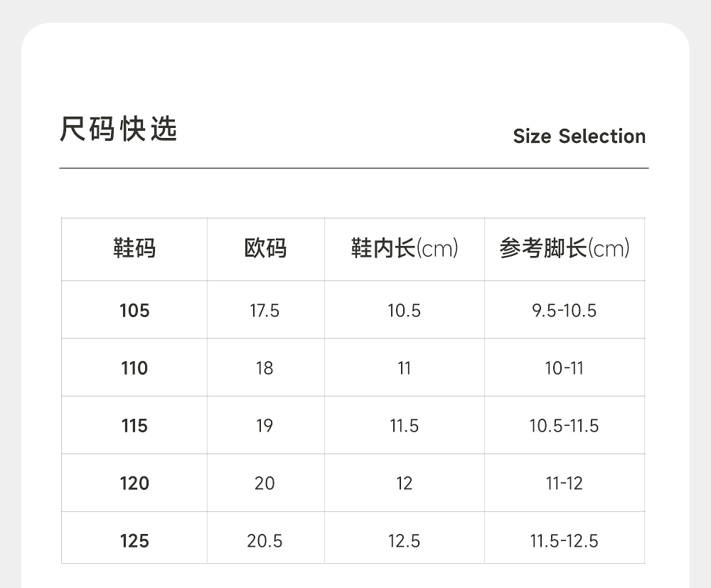Screen dimensions: 711x588
Task: Click the 尺码快选 heading text
Action: (x=119, y=130)
